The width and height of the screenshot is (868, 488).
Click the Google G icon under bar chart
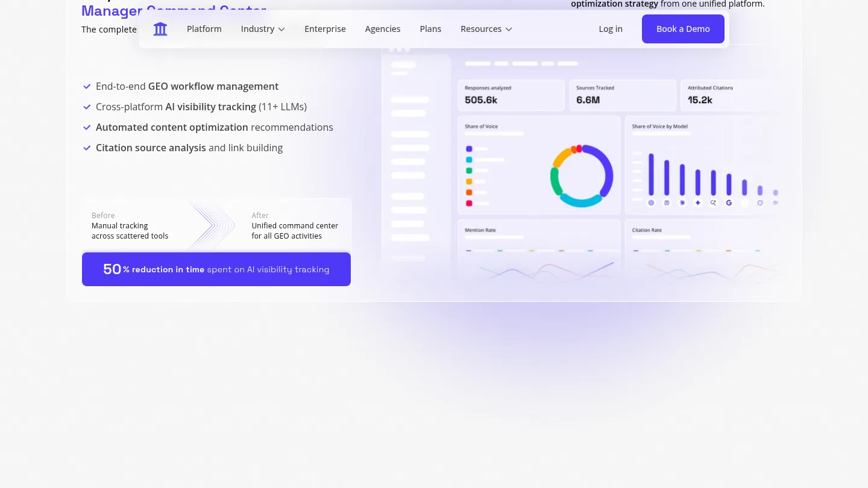pos(729,203)
